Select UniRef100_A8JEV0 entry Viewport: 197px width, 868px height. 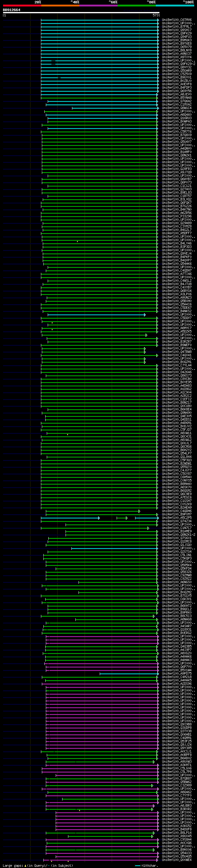176,94
